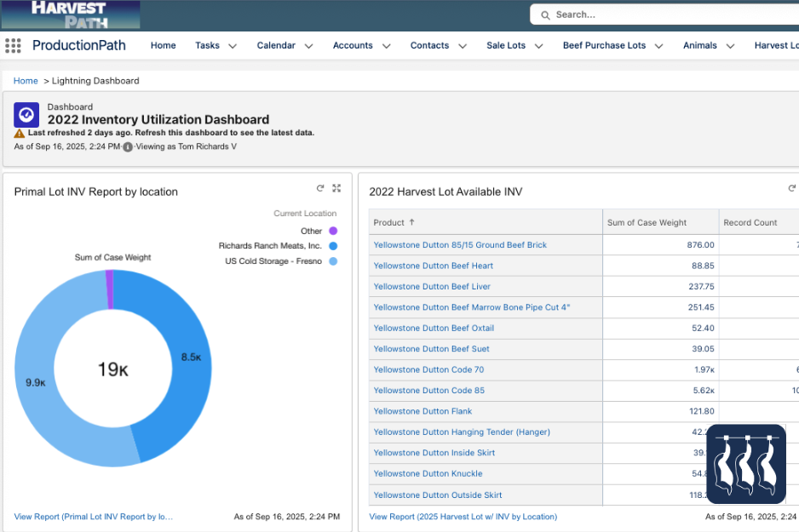Click the 19K donut center total
The width and height of the screenshot is (799, 532).
113,369
